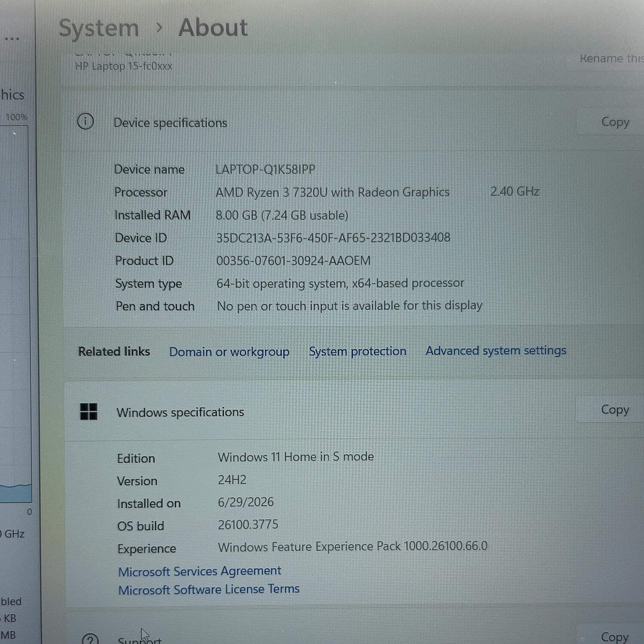The height and width of the screenshot is (644, 644).
Task: Click the Installed on label
Action: pos(149,503)
